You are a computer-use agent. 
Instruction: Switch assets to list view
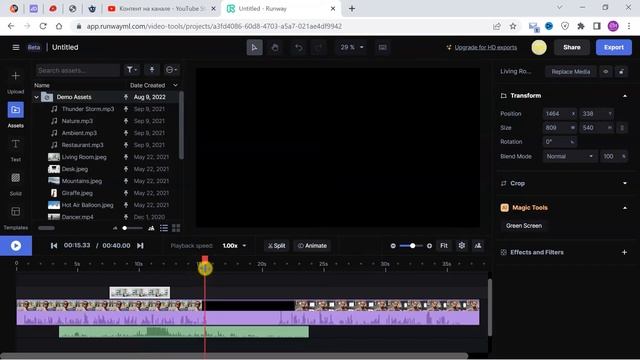(164, 228)
